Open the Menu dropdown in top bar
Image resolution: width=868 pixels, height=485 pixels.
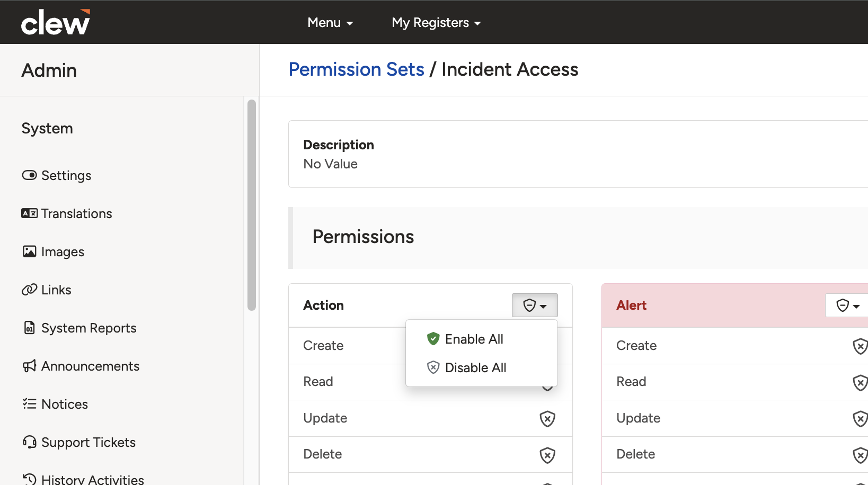point(330,23)
